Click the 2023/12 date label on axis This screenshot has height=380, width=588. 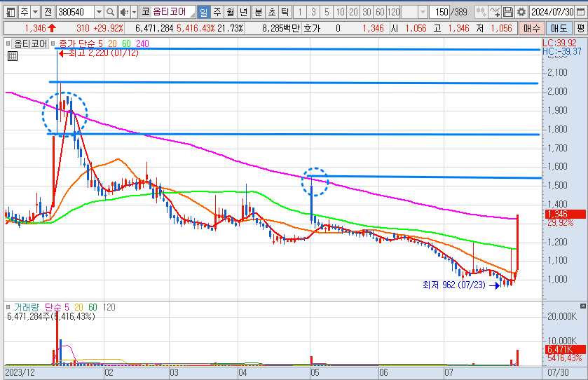pos(20,372)
